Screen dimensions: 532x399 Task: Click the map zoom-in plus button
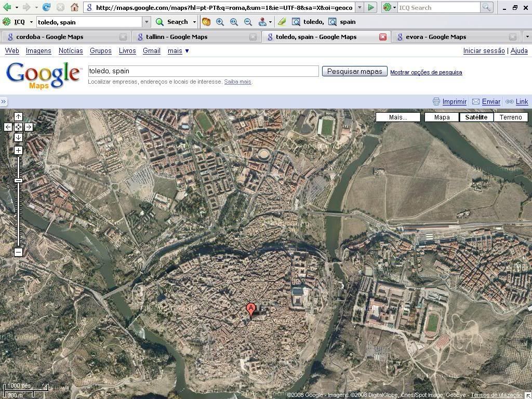18,151
